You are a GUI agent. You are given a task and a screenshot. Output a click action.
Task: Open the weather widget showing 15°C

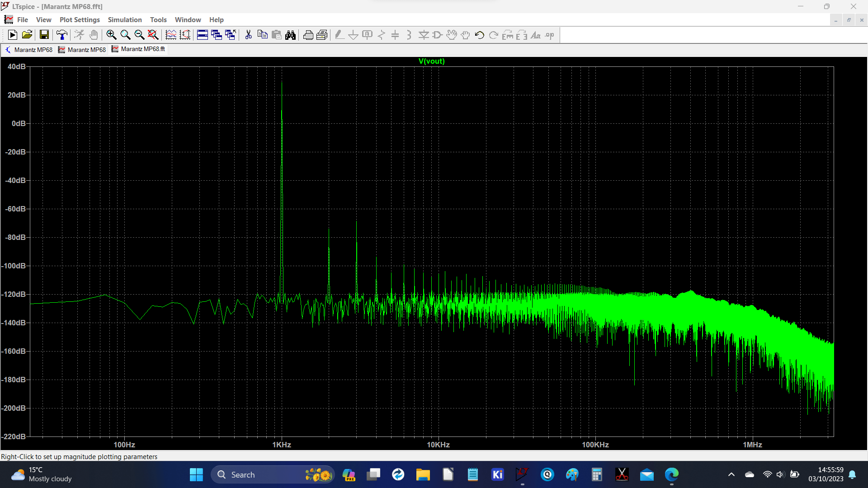(42, 474)
